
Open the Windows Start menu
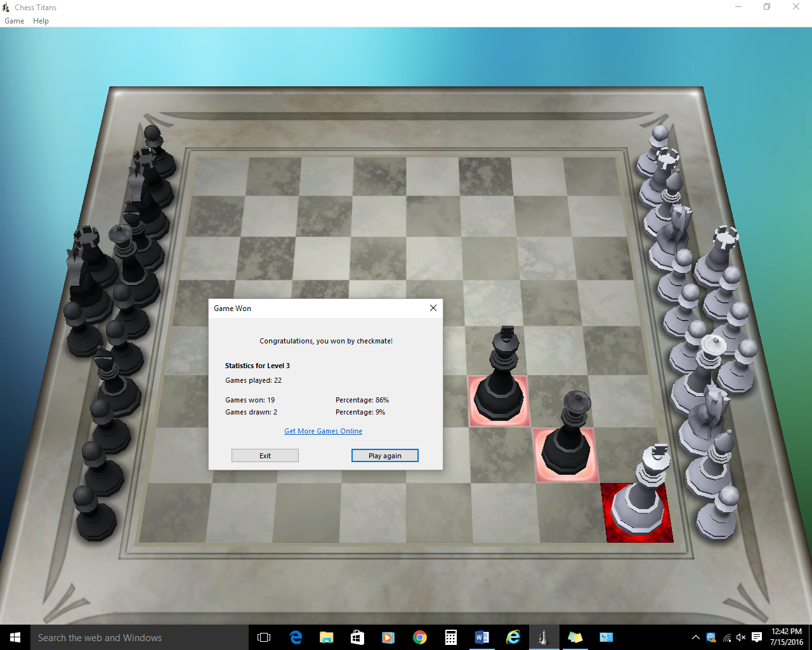point(15,637)
